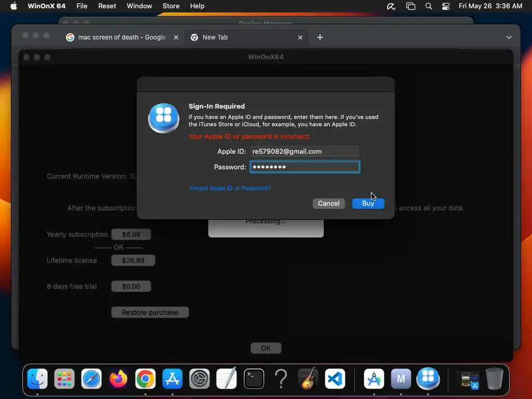The image size is (532, 399).
Task: Open the Window menu
Action: click(x=139, y=6)
